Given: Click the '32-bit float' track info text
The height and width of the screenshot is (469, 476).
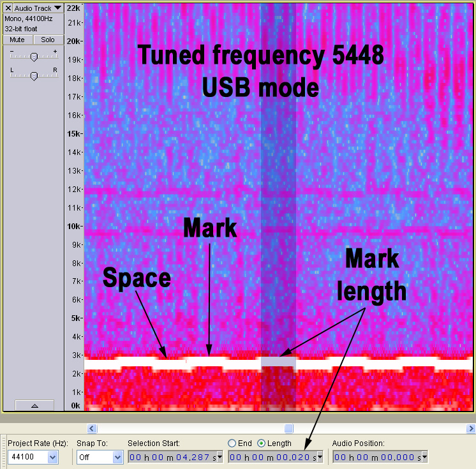Looking at the screenshot, I should (x=21, y=29).
